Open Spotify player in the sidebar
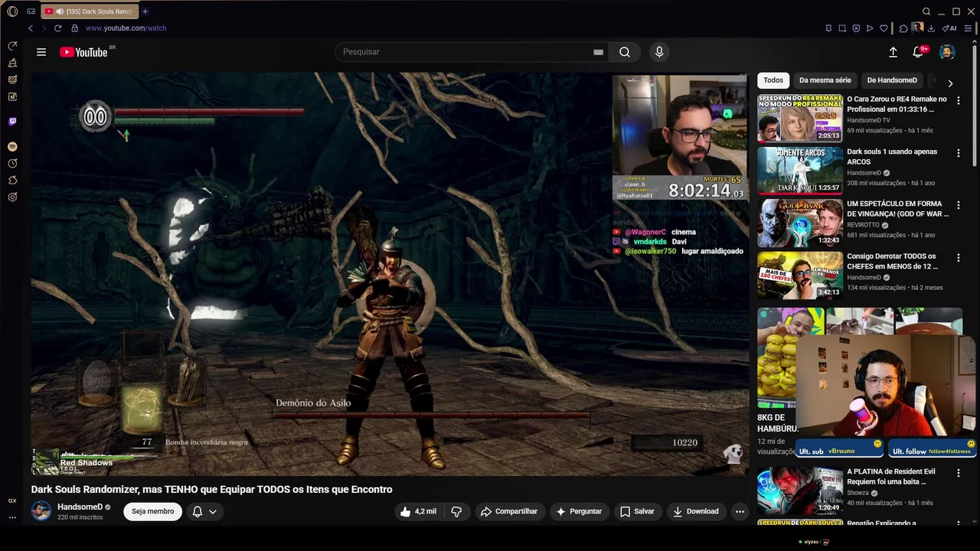 (x=12, y=146)
